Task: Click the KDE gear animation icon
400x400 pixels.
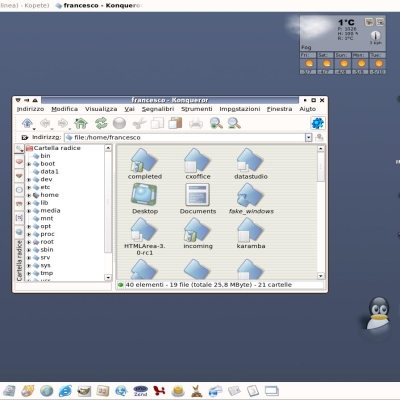Action: 317,123
